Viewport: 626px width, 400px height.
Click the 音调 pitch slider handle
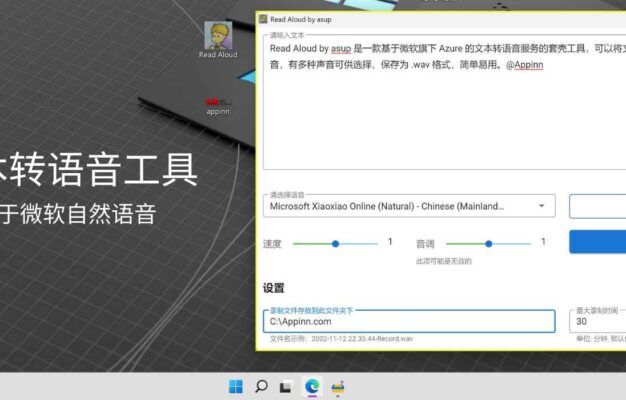[x=488, y=243]
